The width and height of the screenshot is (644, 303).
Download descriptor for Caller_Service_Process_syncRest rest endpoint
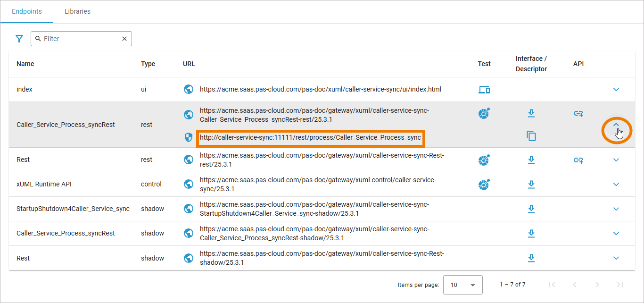click(531, 113)
